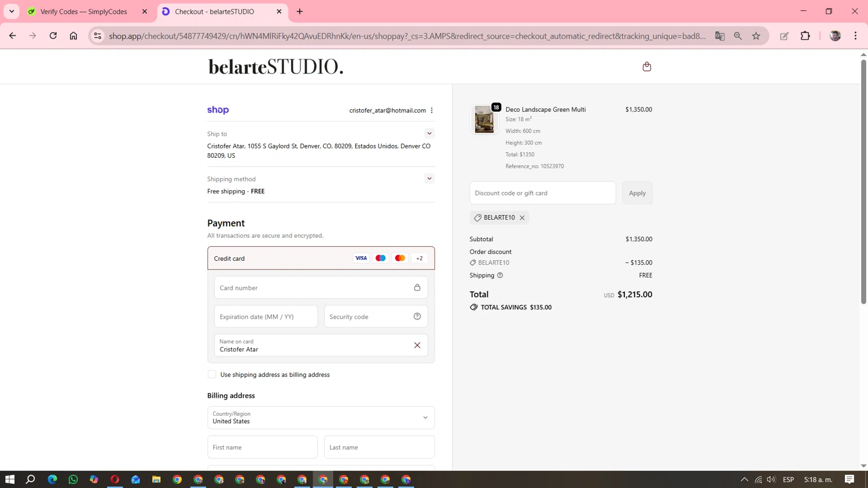Viewport: 868px width, 488px height.
Task: Show hidden system tray icons
Action: coord(745,479)
